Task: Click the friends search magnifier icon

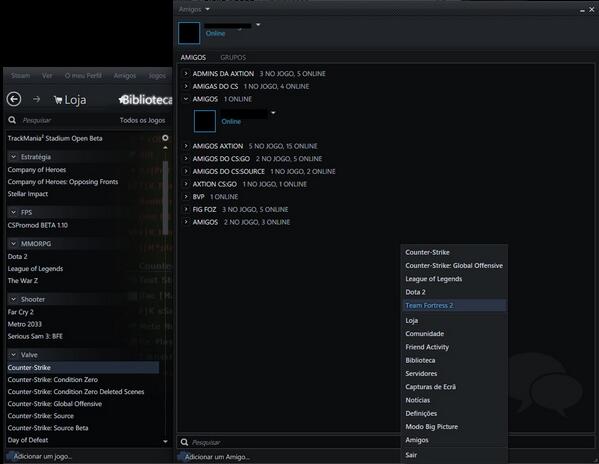Action: click(185, 442)
